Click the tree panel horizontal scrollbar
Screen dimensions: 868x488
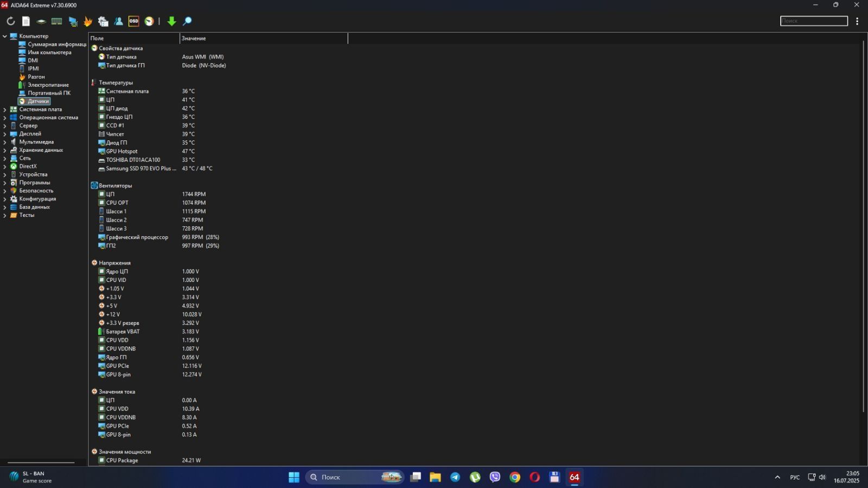41,463
